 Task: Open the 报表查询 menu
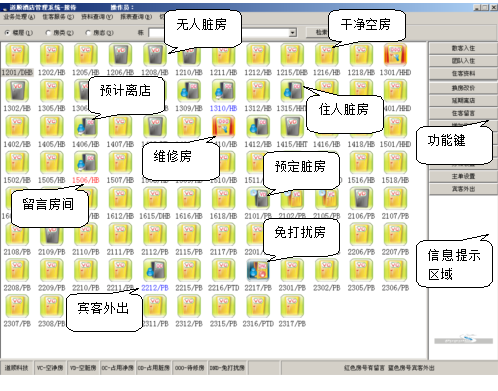click(136, 16)
